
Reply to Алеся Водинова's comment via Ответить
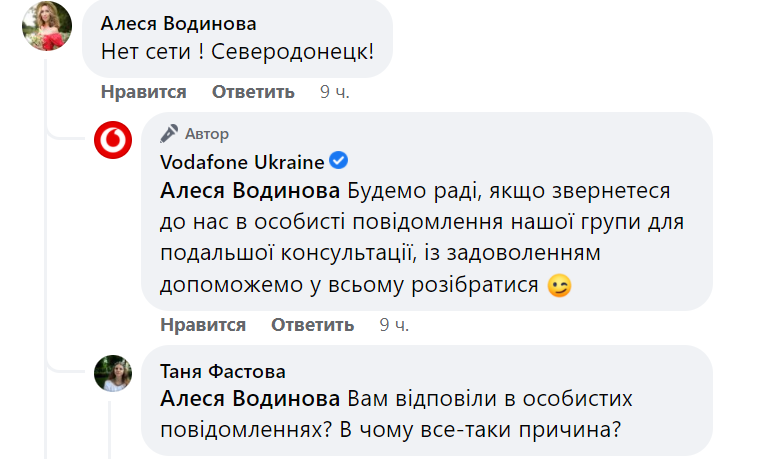pyautogui.click(x=253, y=92)
